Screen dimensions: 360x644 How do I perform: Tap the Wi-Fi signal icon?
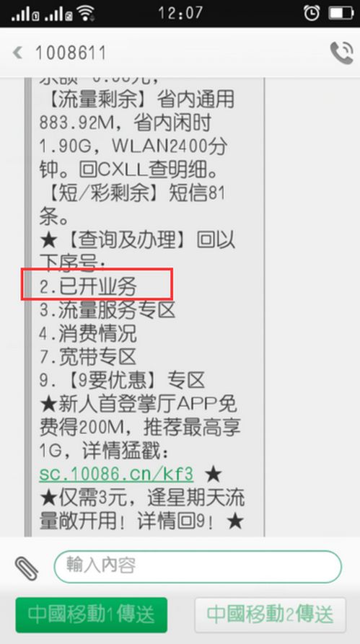click(86, 14)
